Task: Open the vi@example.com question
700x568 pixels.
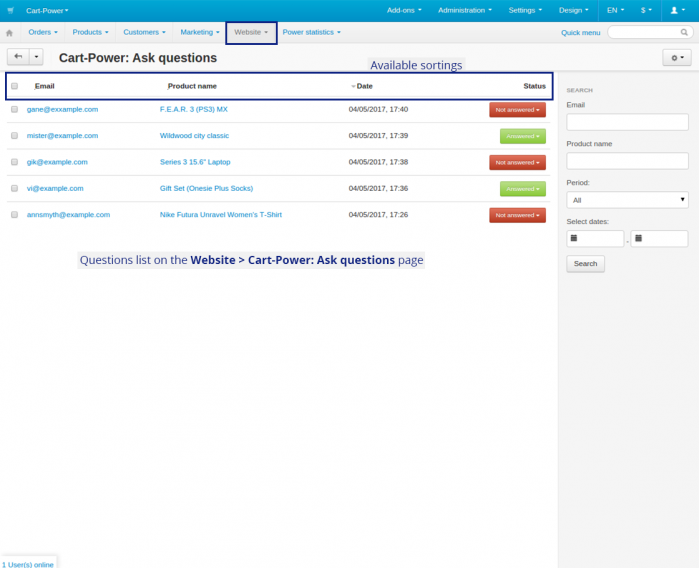Action: [55, 188]
